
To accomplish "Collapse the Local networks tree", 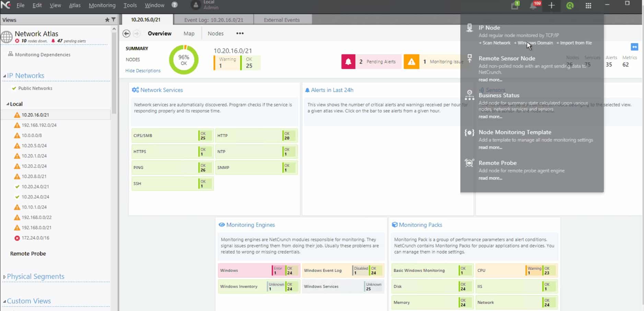I will pyautogui.click(x=8, y=104).
